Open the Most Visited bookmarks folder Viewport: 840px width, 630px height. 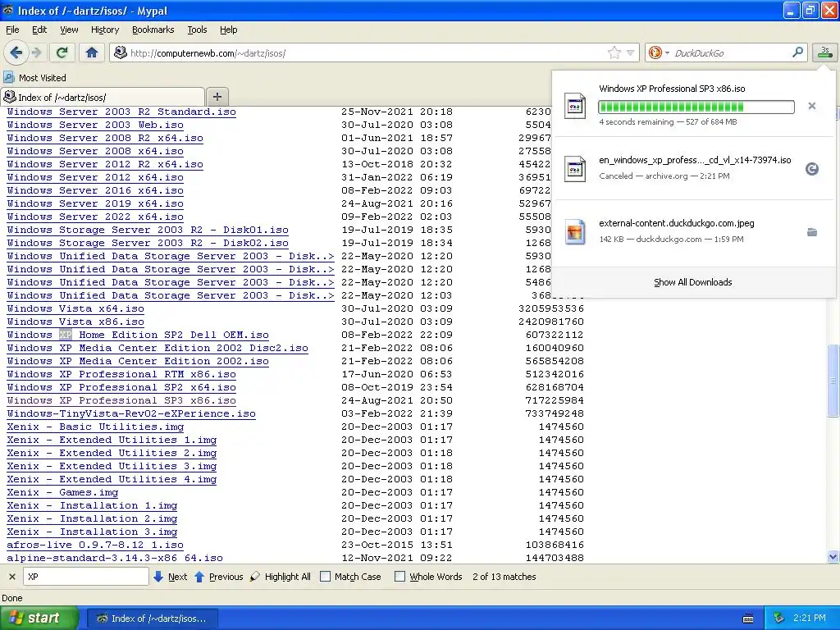pos(34,78)
